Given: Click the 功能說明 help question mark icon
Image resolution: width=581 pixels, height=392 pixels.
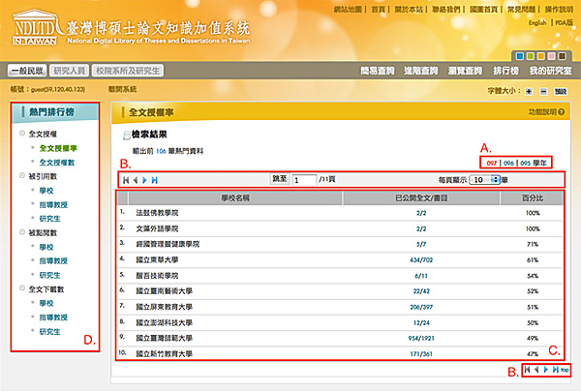Looking at the screenshot, I should (x=561, y=112).
